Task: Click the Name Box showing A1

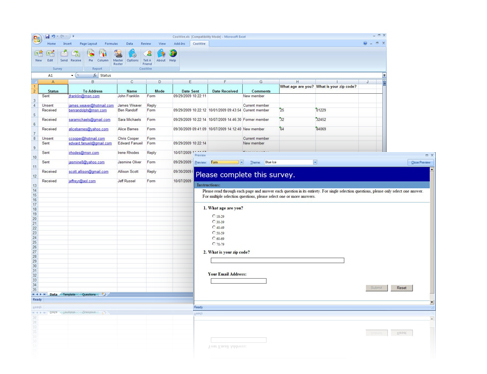Action: [51, 76]
